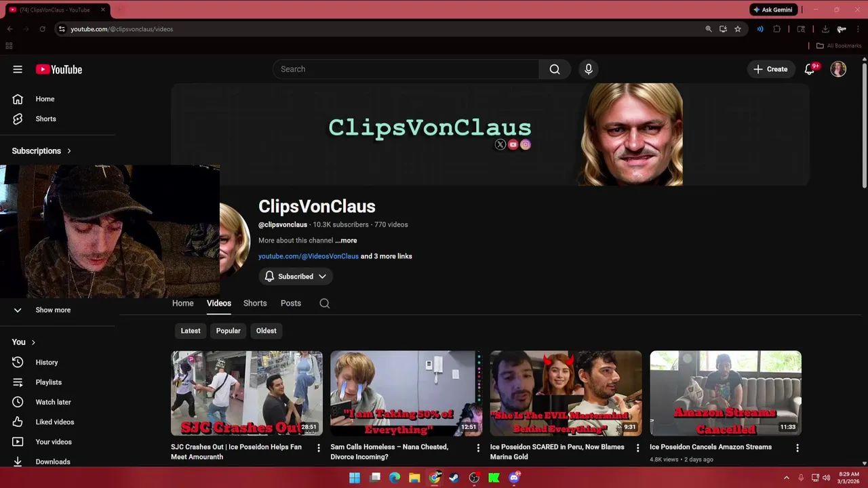Sort videos by Oldest chip

tap(267, 331)
